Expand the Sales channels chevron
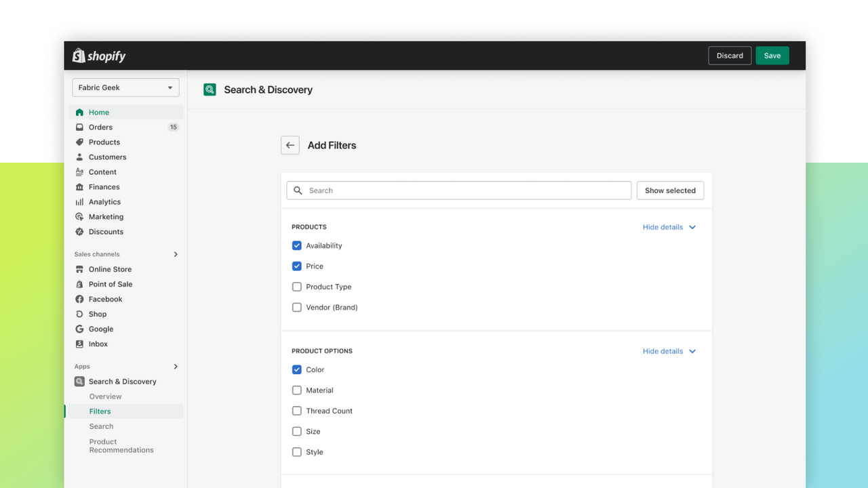Image resolution: width=868 pixels, height=488 pixels. pos(176,254)
